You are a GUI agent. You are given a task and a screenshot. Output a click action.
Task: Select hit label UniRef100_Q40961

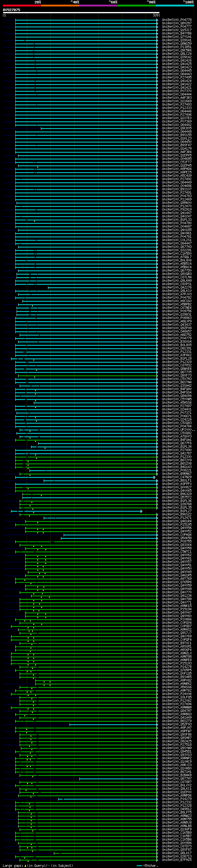pos(176,233)
